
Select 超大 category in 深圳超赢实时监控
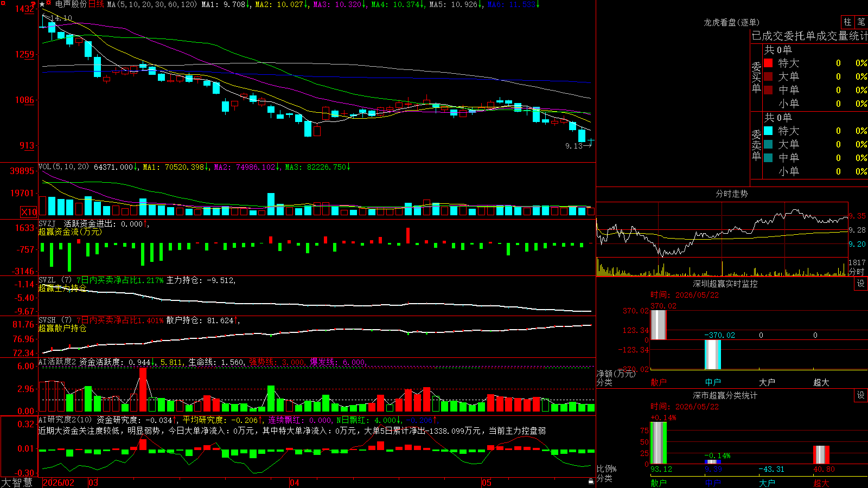(x=821, y=382)
